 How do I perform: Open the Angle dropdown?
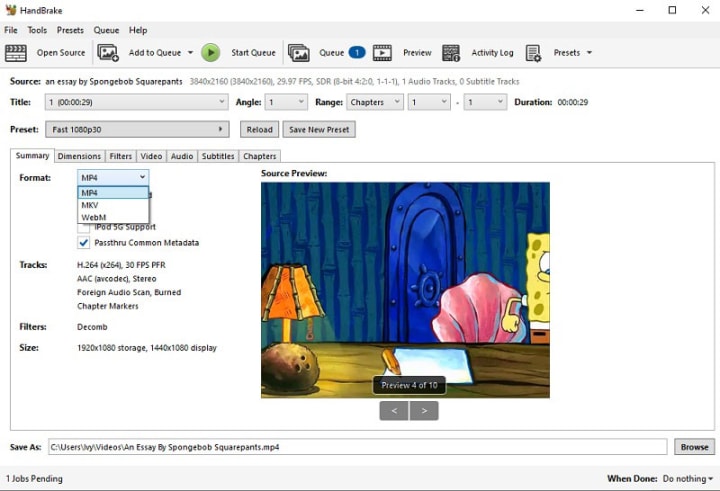(x=286, y=102)
